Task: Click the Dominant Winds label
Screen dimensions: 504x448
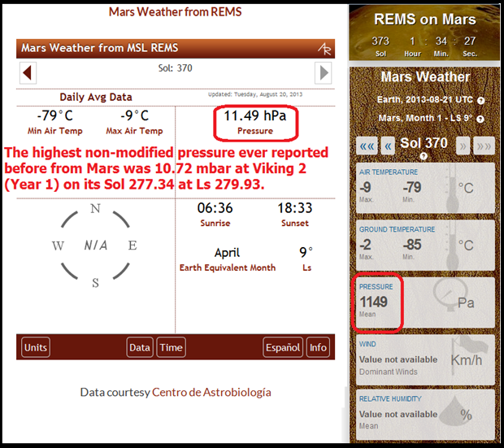Action: [x=389, y=372]
